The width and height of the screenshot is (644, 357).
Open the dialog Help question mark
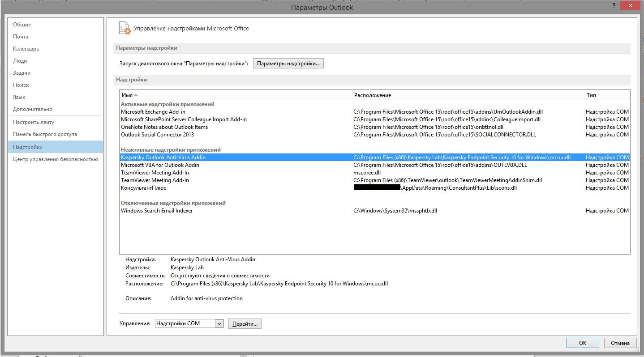coord(614,5)
